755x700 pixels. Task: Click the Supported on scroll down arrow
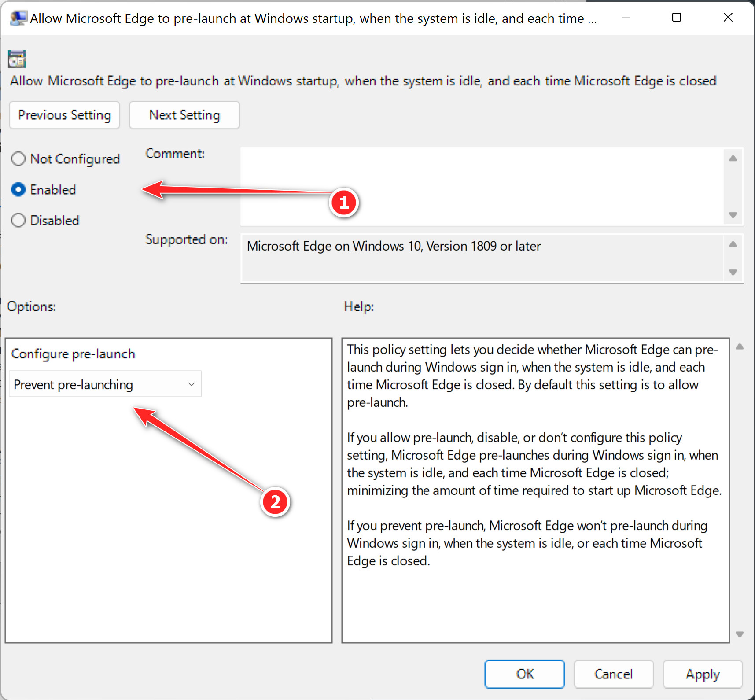pos(733,272)
